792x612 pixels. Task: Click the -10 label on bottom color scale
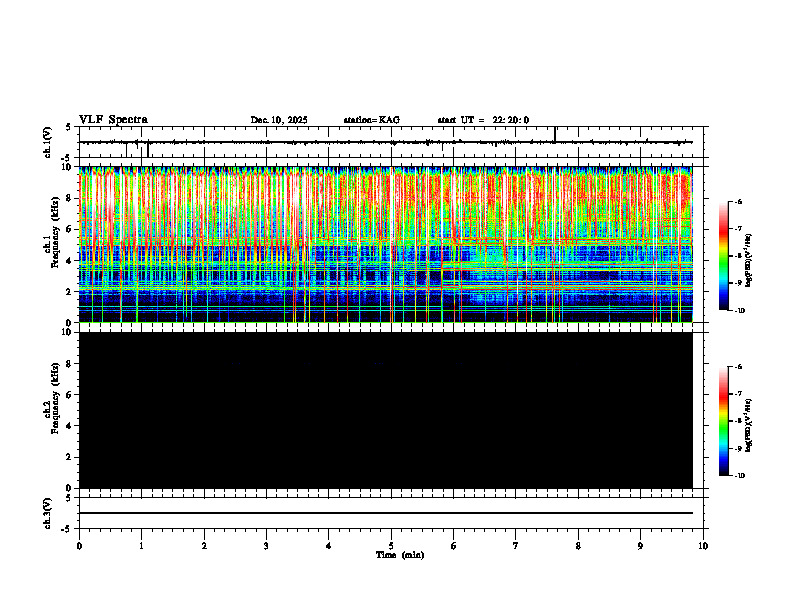point(739,476)
